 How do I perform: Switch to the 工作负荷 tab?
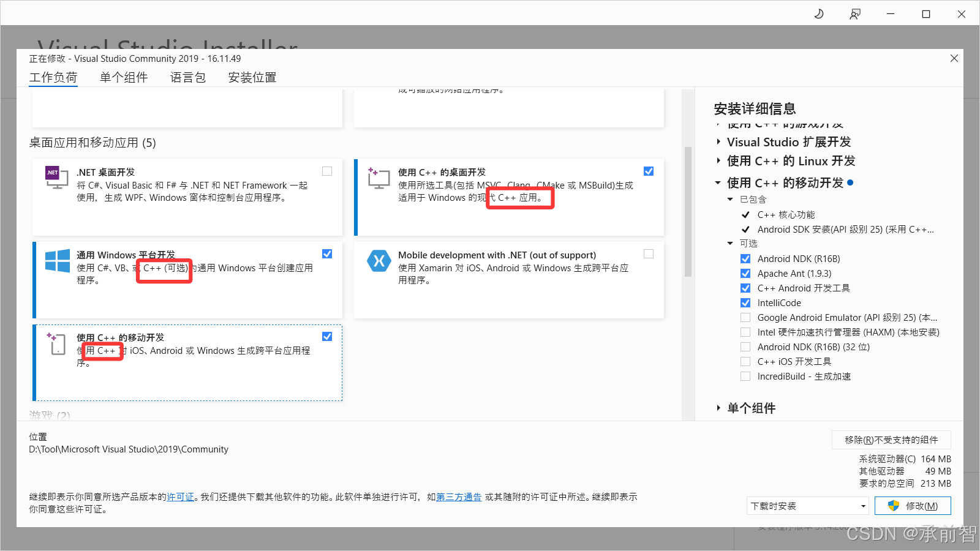coord(53,78)
